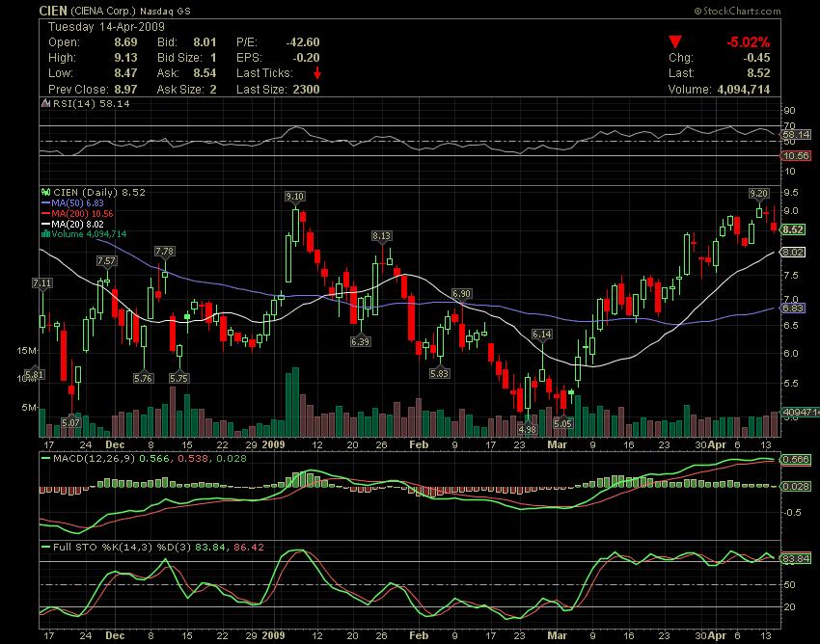Click the red Last Ticks down arrow
Viewport: 820px width, 644px height.
[317, 73]
